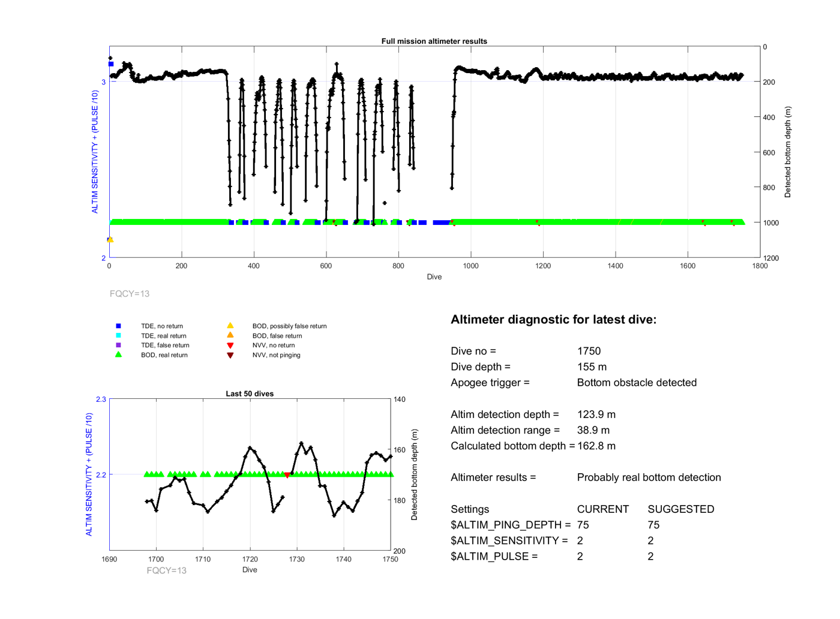Select suggested $ALTIM_PULSE value 2

pos(650,556)
